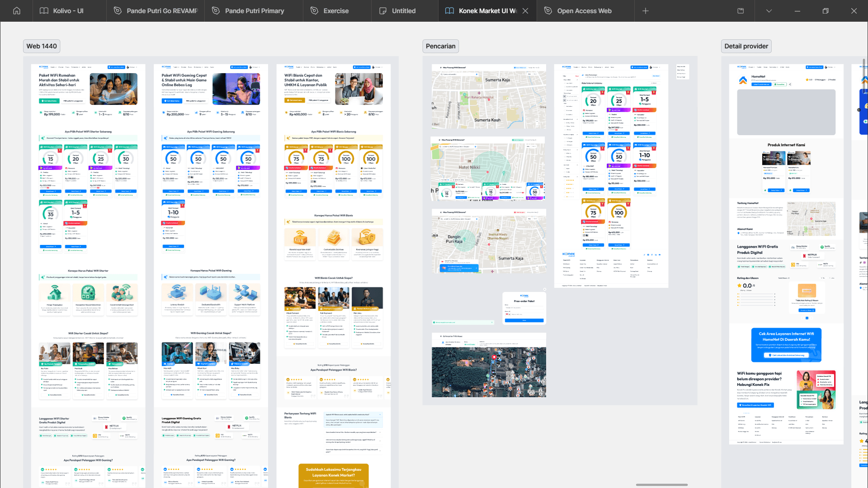The image size is (868, 488).
Task: Click the Pre-order Paket form frame
Action: [x=524, y=308]
